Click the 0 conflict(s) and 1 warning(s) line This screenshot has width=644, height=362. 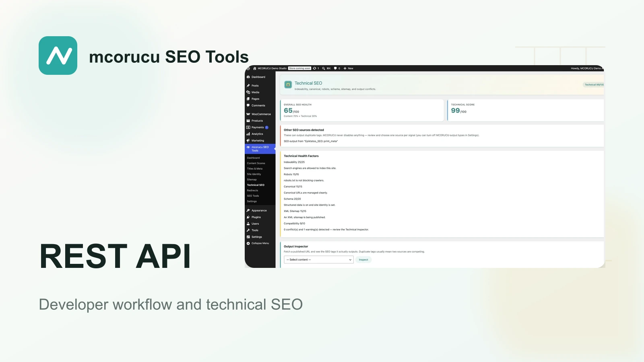click(x=326, y=230)
